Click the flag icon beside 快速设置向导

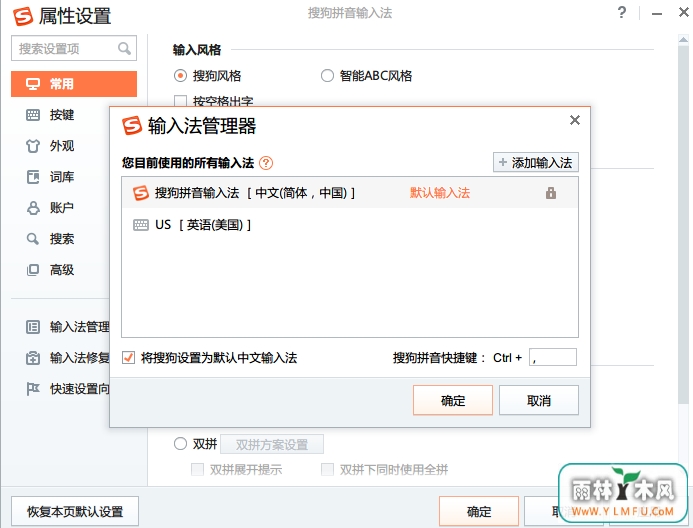[33, 389]
